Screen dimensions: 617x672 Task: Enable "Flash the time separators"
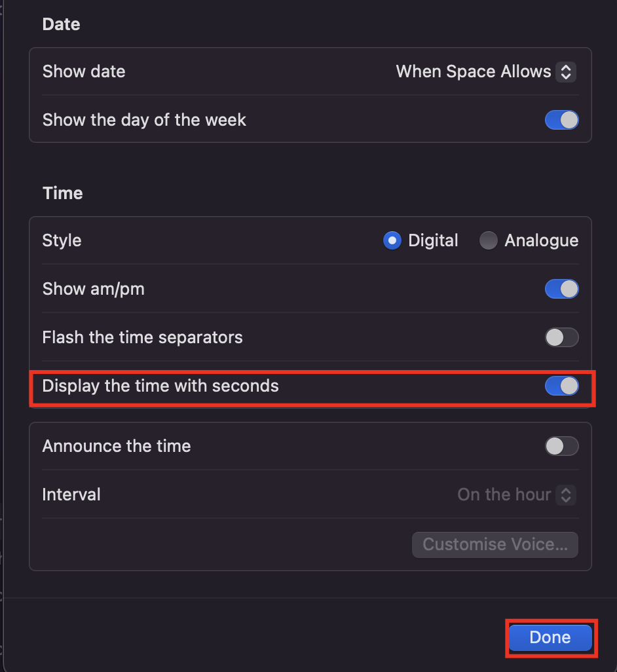pos(562,337)
